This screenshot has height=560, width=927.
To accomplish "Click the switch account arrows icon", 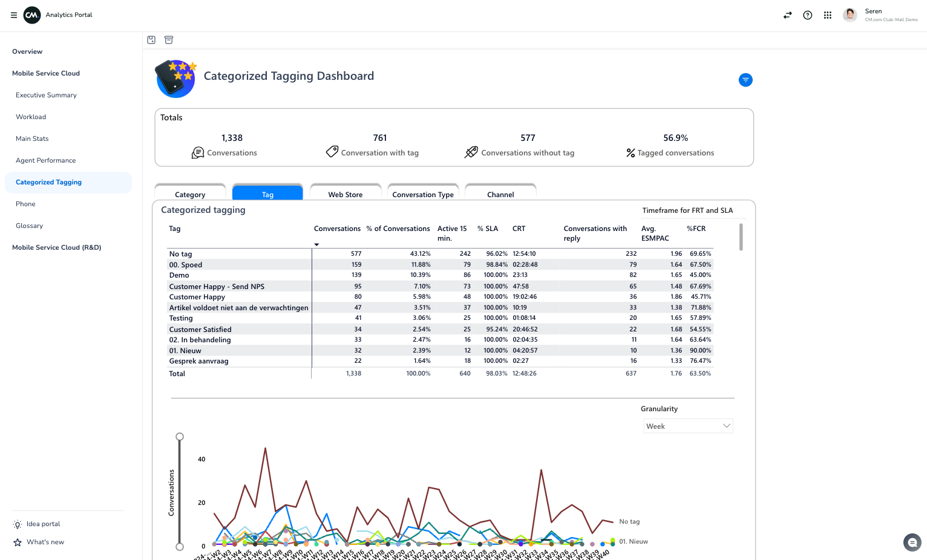I will [x=787, y=15].
